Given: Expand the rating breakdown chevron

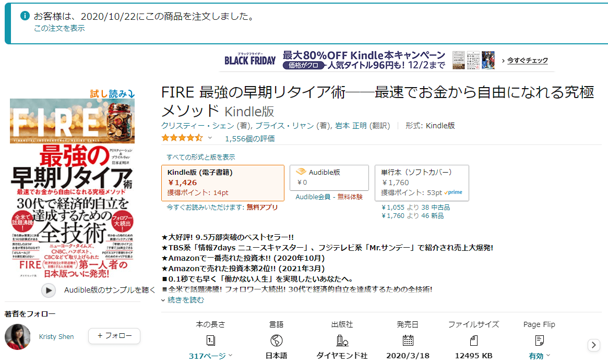Looking at the screenshot, I should click(x=210, y=138).
